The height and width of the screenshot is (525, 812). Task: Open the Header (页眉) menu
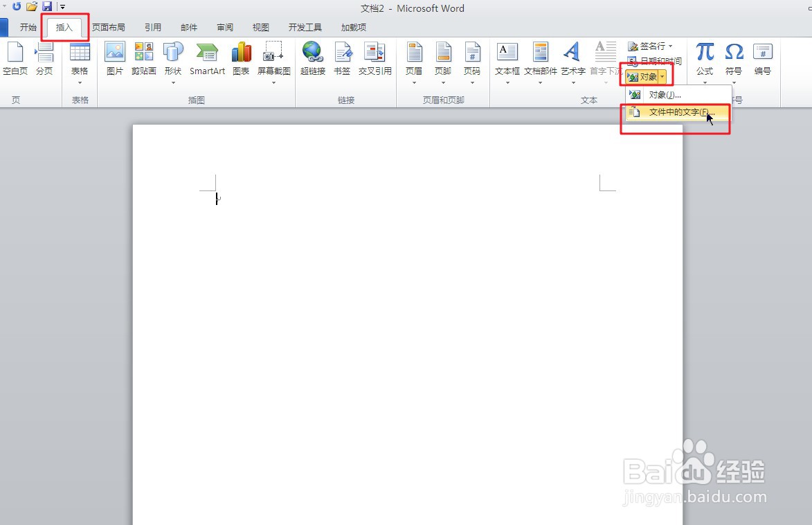pos(414,63)
